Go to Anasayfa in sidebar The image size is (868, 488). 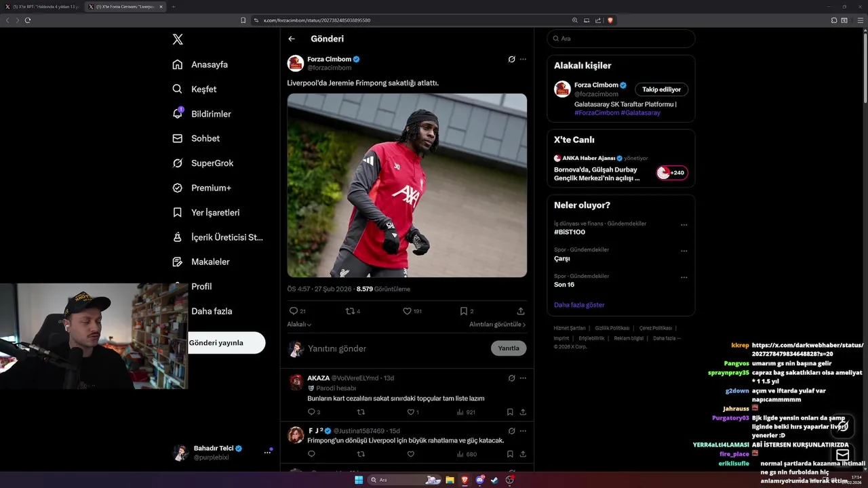(200, 64)
